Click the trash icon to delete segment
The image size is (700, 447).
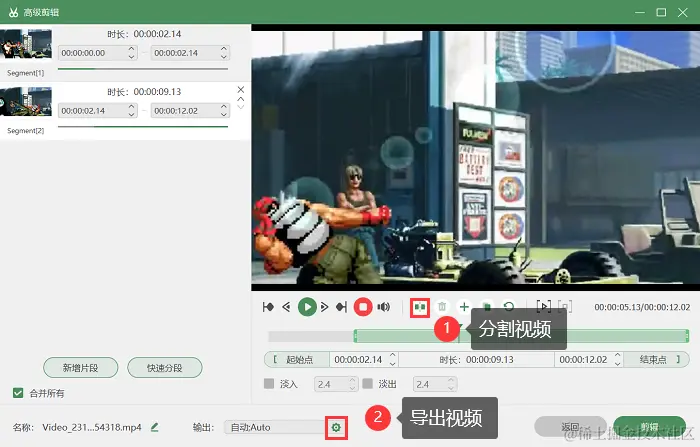coord(442,307)
